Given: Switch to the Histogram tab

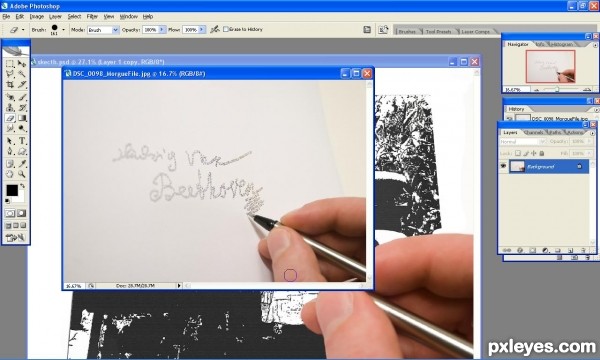Looking at the screenshot, I should click(562, 44).
